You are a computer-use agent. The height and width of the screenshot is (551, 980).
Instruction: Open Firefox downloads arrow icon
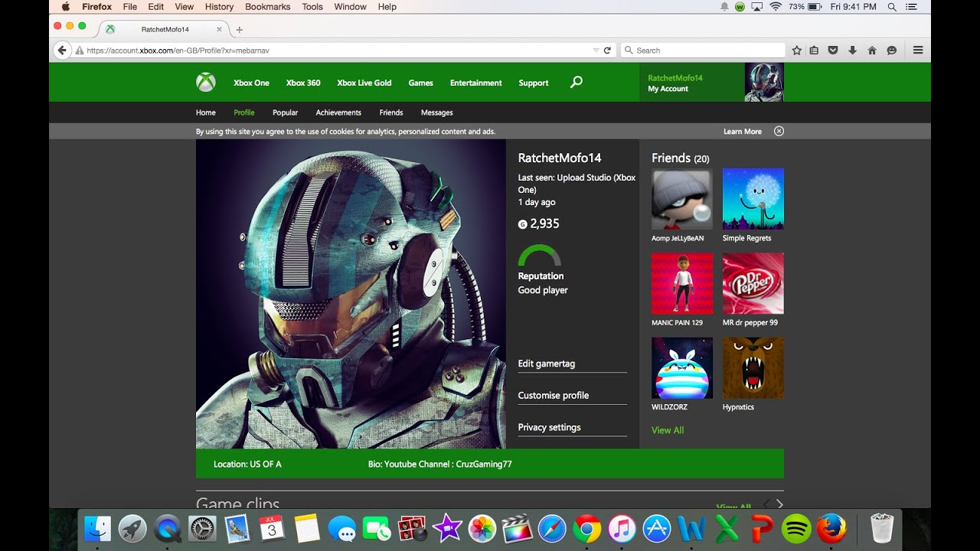click(852, 51)
